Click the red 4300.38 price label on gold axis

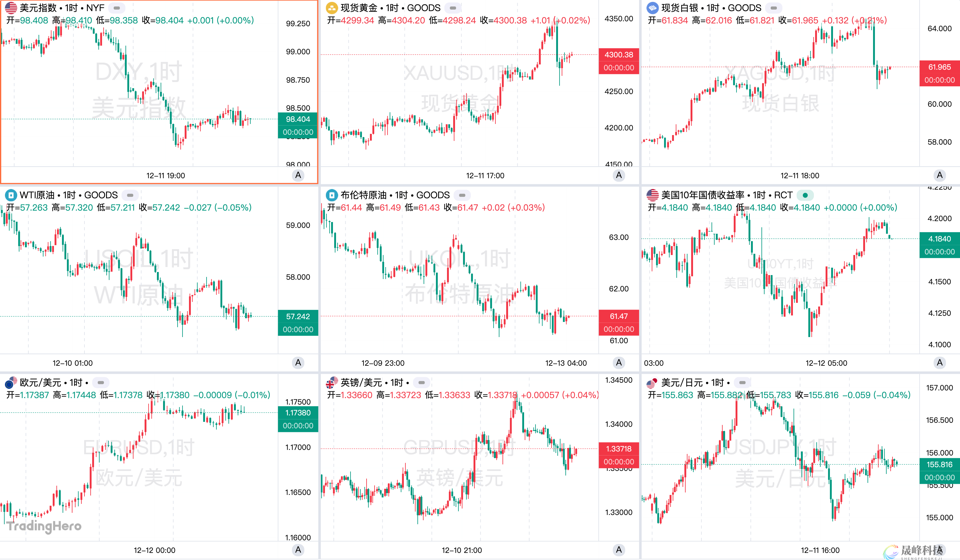[x=619, y=55]
